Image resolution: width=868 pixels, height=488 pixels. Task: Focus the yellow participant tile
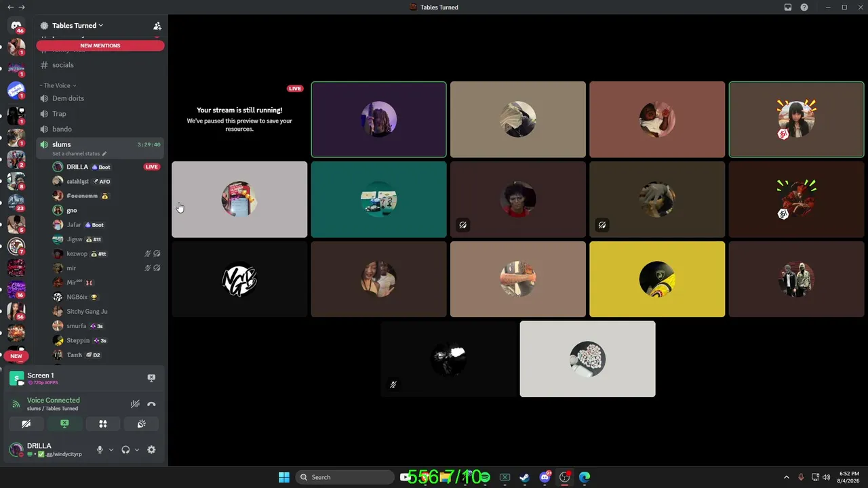[x=656, y=279]
